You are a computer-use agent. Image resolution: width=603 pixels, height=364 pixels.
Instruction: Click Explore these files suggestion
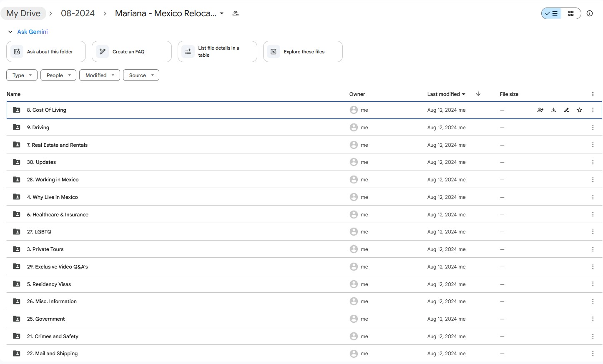coord(303,52)
